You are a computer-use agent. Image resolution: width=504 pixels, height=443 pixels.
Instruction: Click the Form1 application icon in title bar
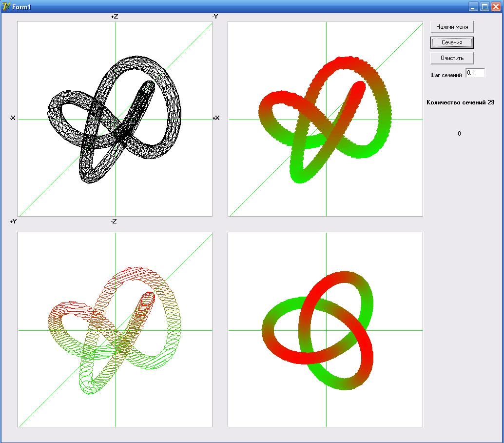pos(6,6)
